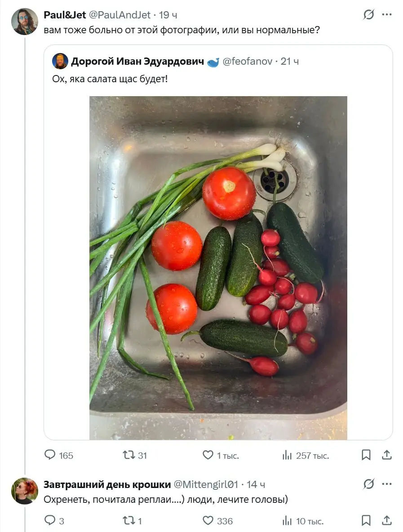The width and height of the screenshot is (403, 532).
Task: Open the vegetables in sink photo
Action: pos(218,268)
